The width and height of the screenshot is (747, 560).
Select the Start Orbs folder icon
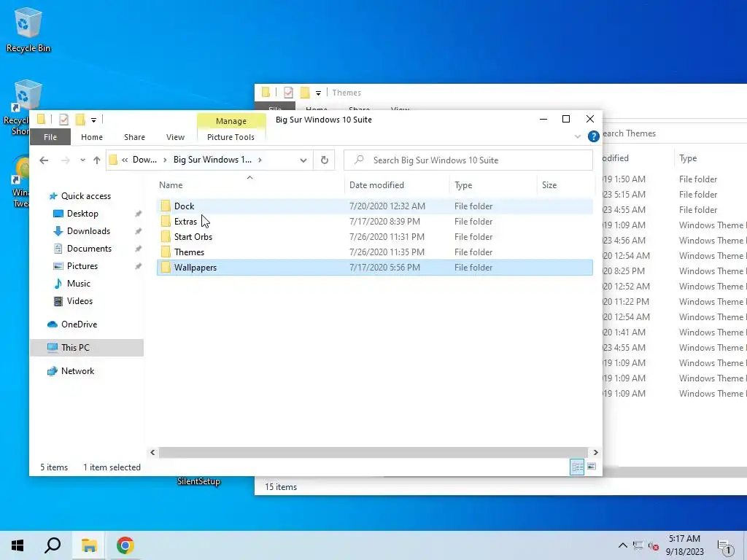(x=166, y=237)
